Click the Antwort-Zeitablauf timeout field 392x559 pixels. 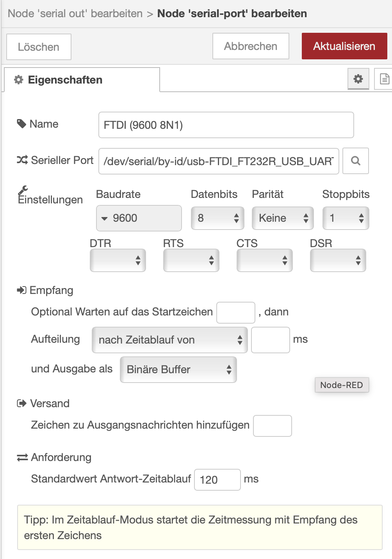point(217,480)
